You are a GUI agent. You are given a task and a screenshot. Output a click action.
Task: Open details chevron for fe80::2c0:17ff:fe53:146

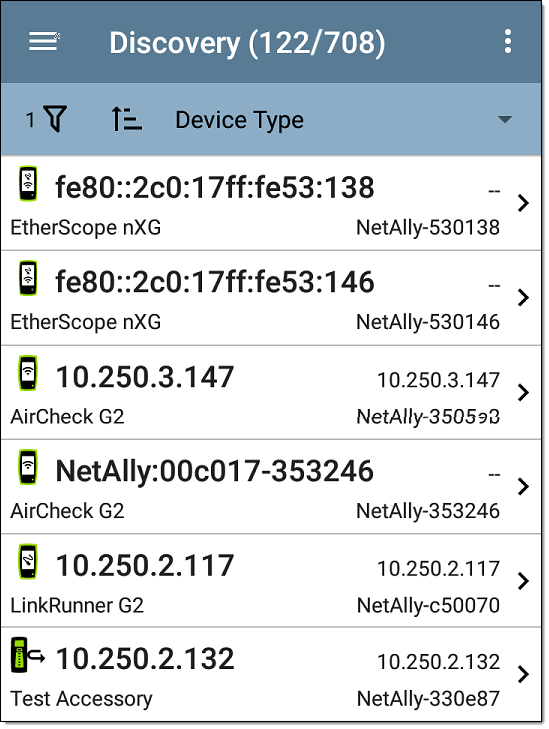click(x=523, y=298)
